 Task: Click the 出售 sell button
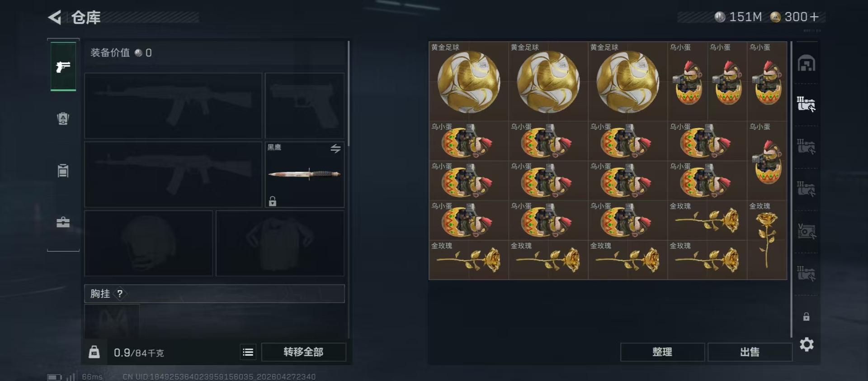tap(750, 352)
